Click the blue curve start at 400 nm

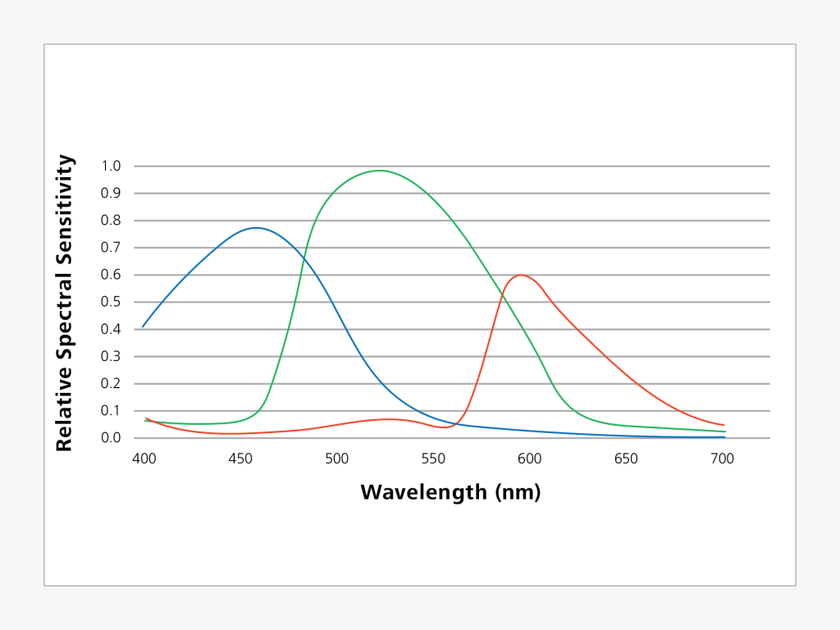pos(143,326)
